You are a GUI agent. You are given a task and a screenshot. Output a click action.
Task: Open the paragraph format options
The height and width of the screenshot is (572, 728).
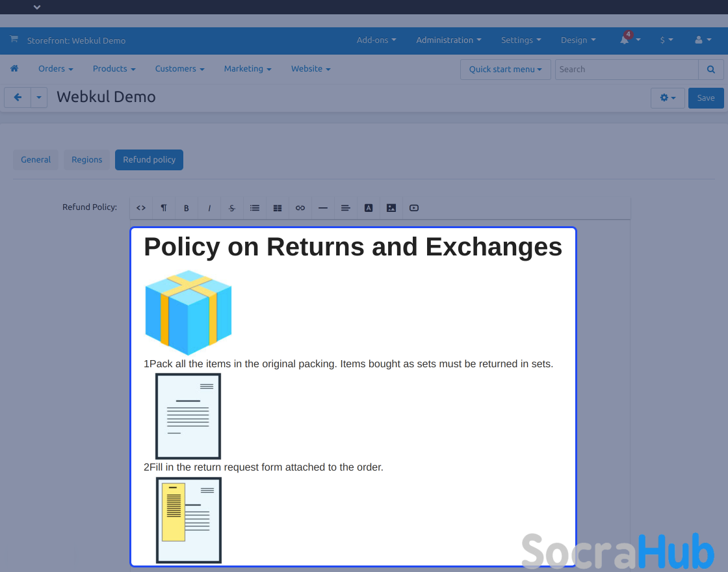pos(164,208)
